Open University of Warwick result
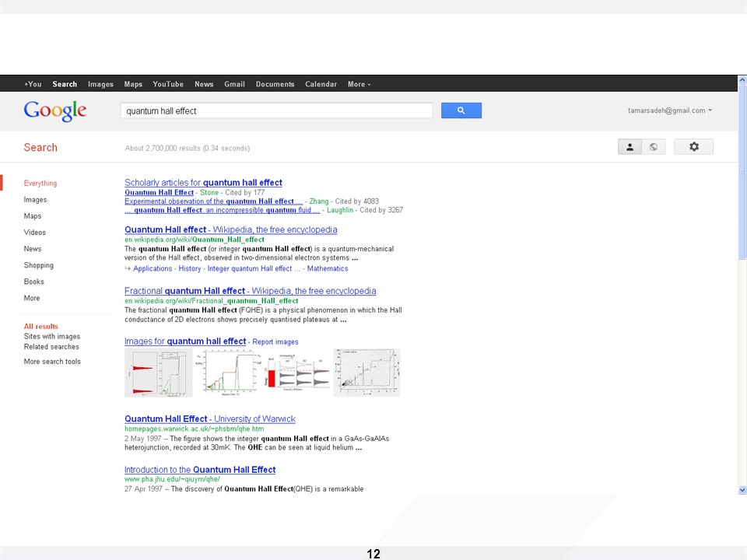Viewport: 747px width, 560px height. point(209,419)
